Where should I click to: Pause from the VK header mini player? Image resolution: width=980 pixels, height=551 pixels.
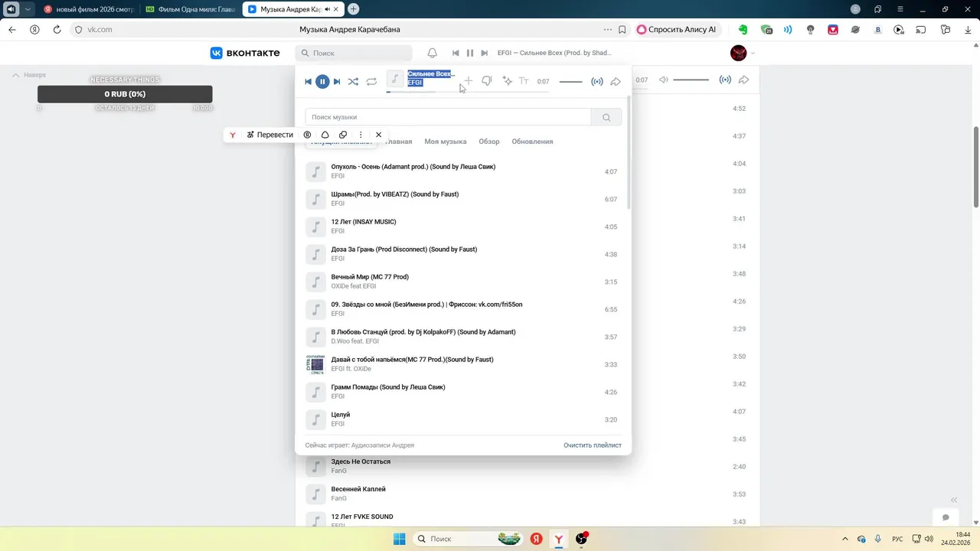470,53
